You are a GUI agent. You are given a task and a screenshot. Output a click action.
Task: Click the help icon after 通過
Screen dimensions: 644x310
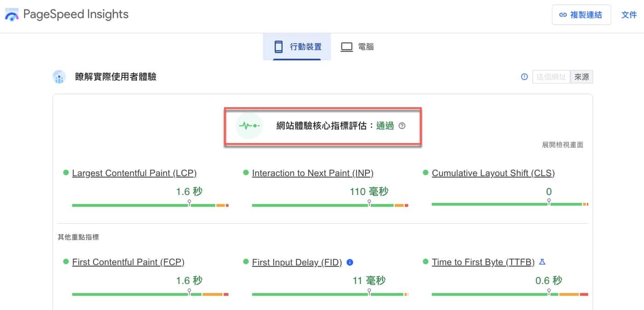402,126
